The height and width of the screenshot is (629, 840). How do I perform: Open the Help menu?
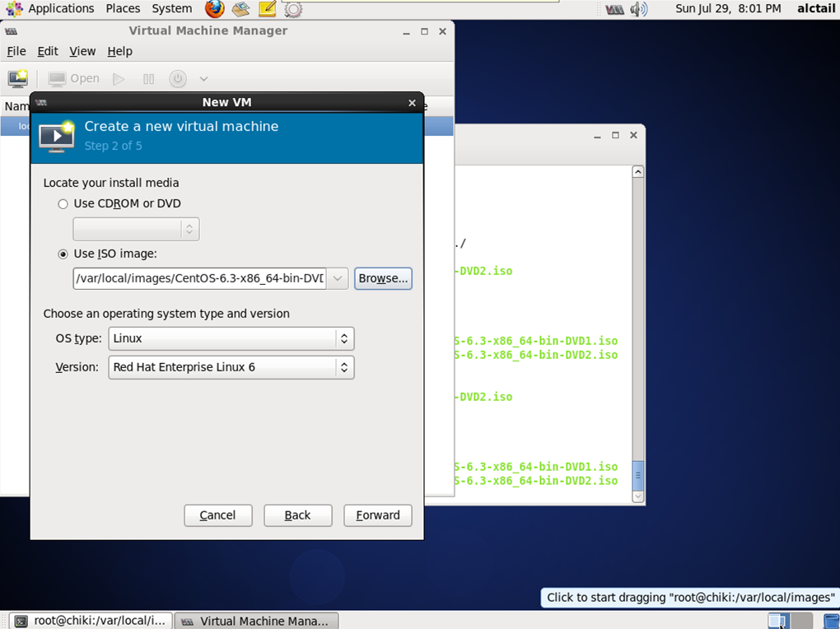pos(120,51)
